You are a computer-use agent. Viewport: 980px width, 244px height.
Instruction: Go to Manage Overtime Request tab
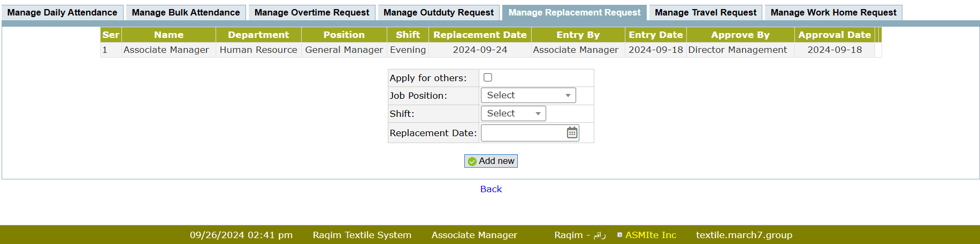pyautogui.click(x=311, y=12)
